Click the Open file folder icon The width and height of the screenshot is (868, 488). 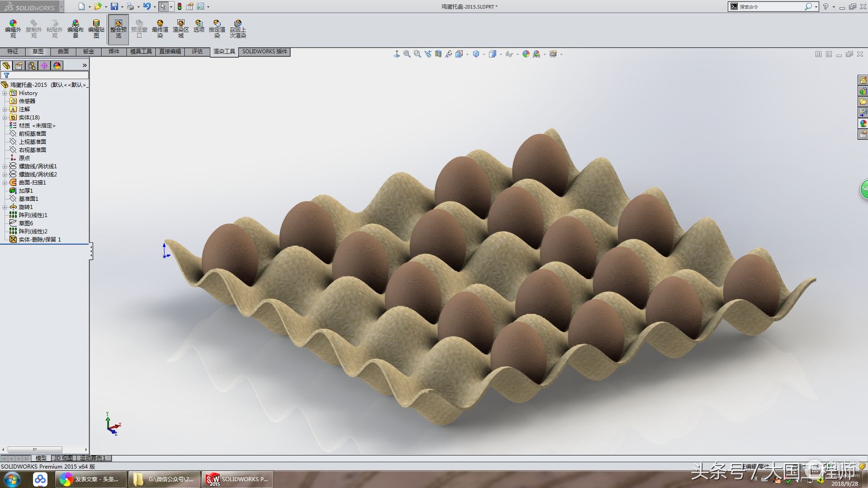pyautogui.click(x=98, y=6)
